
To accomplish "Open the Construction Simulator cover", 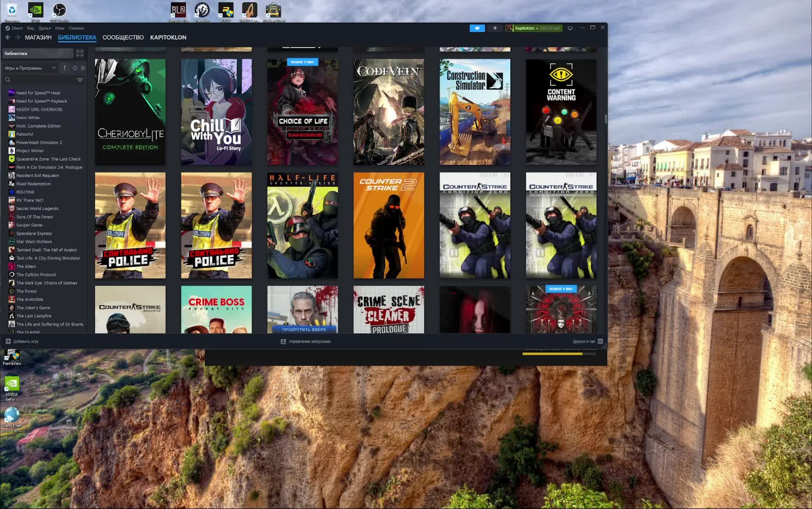I will 475,112.
